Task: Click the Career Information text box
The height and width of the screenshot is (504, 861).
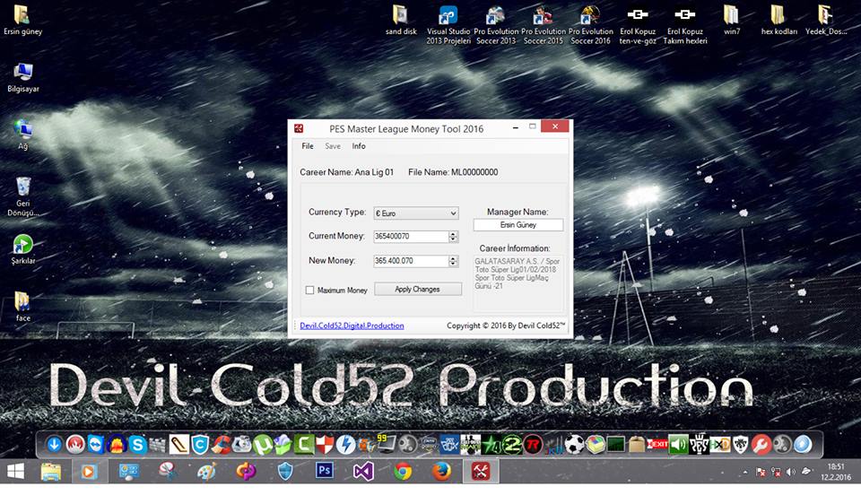Action: (518, 282)
